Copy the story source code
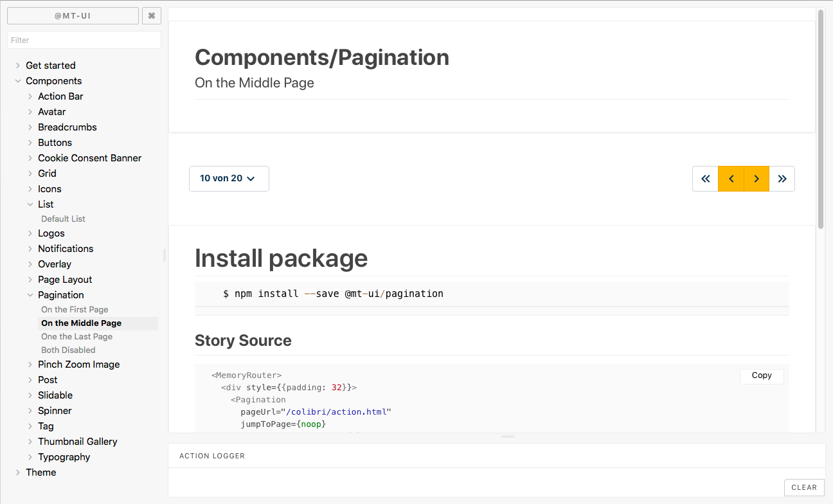 point(762,375)
